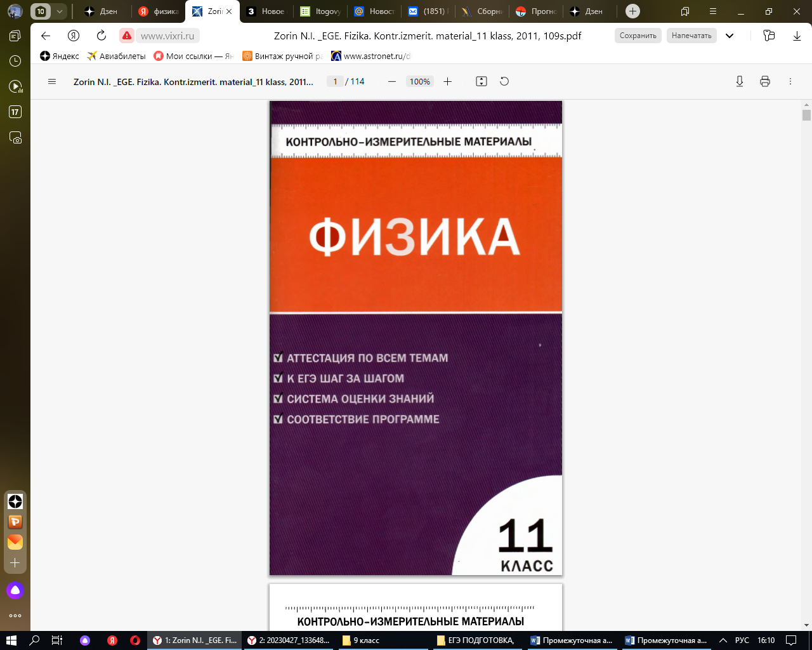812x650 pixels.
Task: Add a sidebar app with plus icon
Action: click(x=15, y=563)
